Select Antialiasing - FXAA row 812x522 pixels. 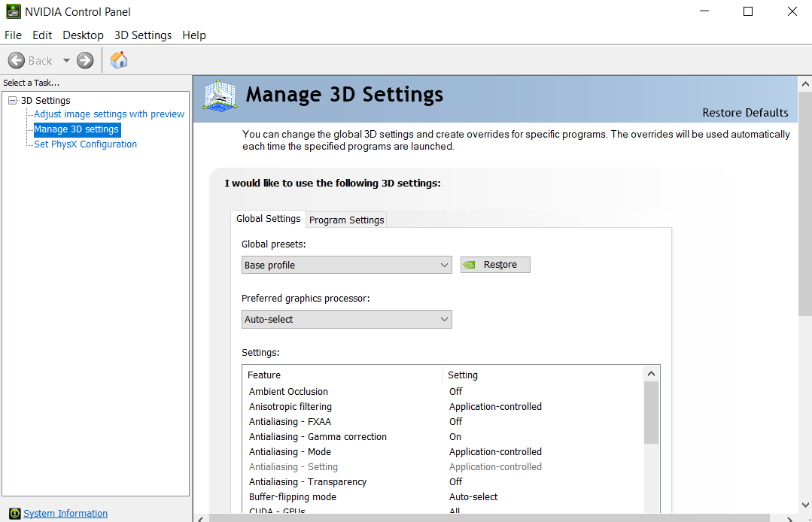442,422
